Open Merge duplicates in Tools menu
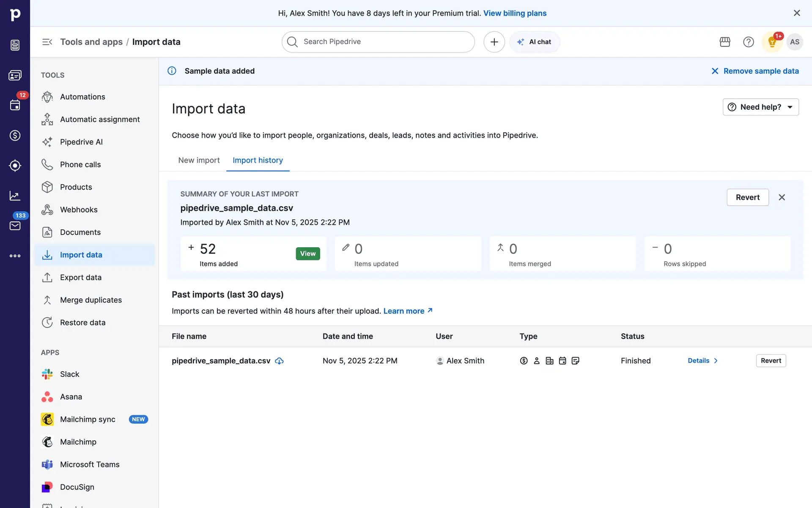812x508 pixels. point(91,300)
